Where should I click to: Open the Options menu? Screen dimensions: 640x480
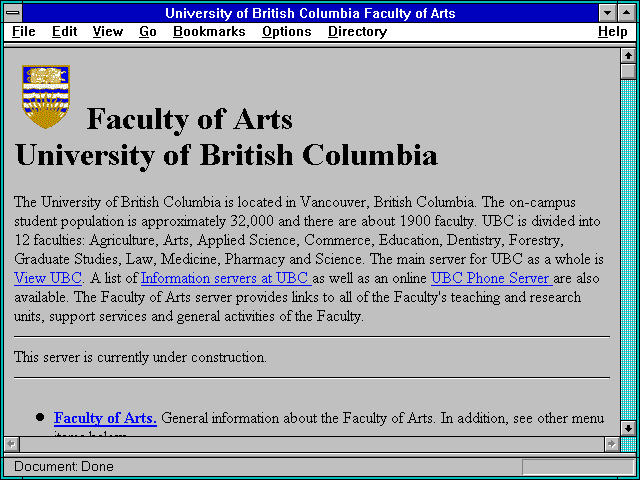point(287,31)
